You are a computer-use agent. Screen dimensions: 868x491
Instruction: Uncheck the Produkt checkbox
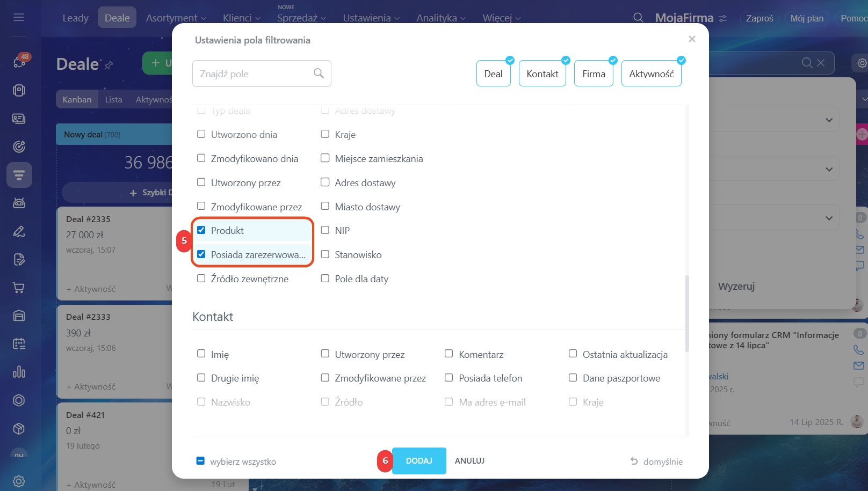pos(201,230)
